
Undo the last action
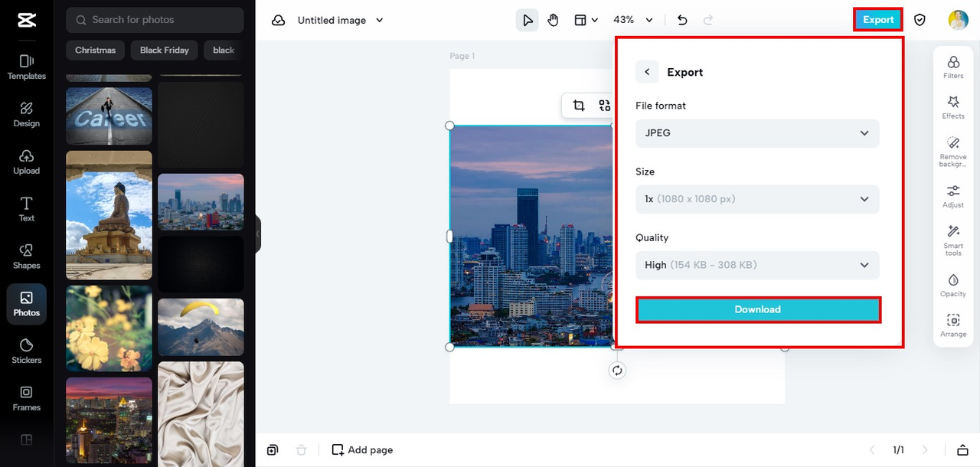pos(682,20)
